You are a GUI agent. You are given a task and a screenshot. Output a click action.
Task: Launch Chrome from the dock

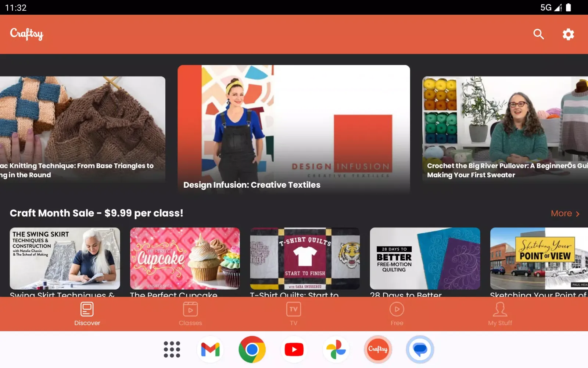252,349
